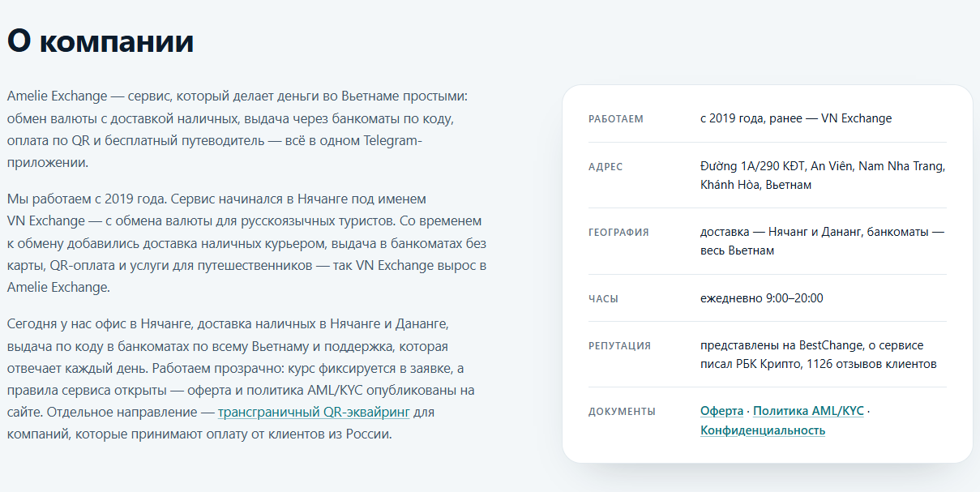Open the Конфиденциальность link

763,430
